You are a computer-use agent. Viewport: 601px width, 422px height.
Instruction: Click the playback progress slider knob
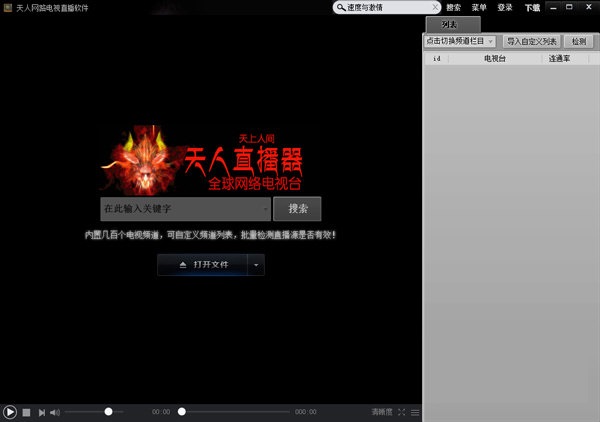[182, 412]
